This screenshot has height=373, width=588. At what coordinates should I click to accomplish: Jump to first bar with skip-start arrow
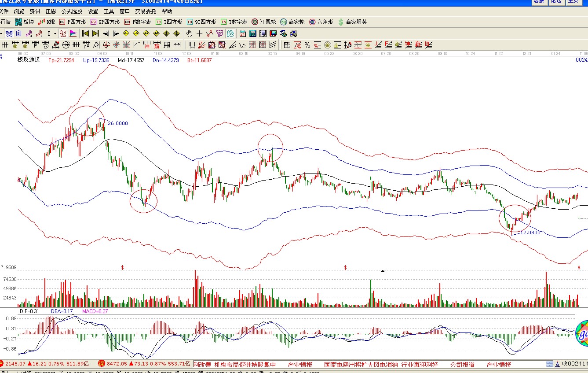[x=85, y=33]
